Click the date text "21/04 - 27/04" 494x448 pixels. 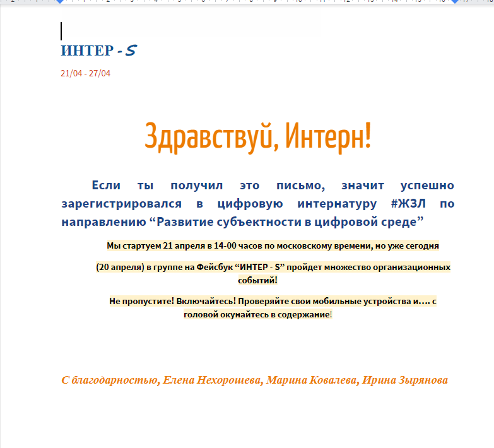tap(85, 73)
